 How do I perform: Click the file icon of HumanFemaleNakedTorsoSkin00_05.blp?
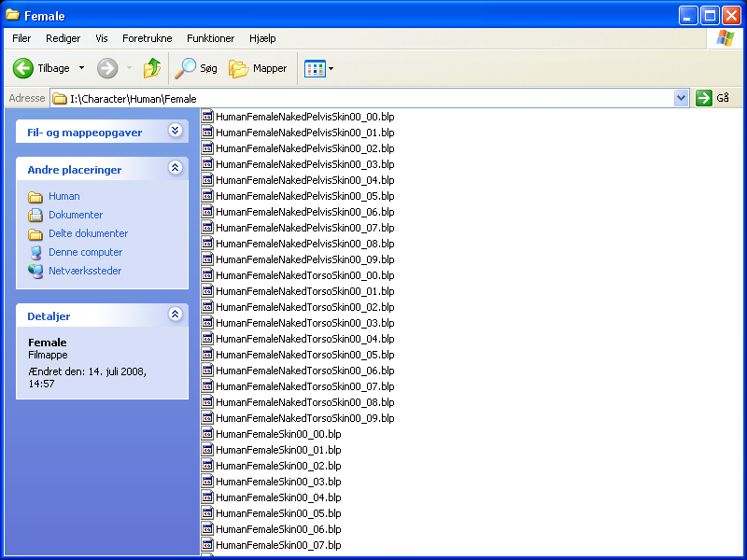[207, 355]
